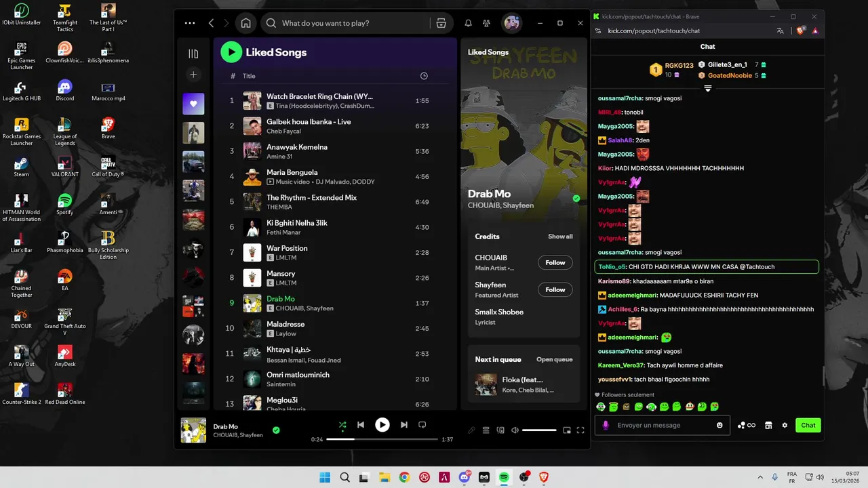Image resolution: width=868 pixels, height=488 pixels.
Task: Follow CHOUAIB in Credits
Action: [555, 262]
